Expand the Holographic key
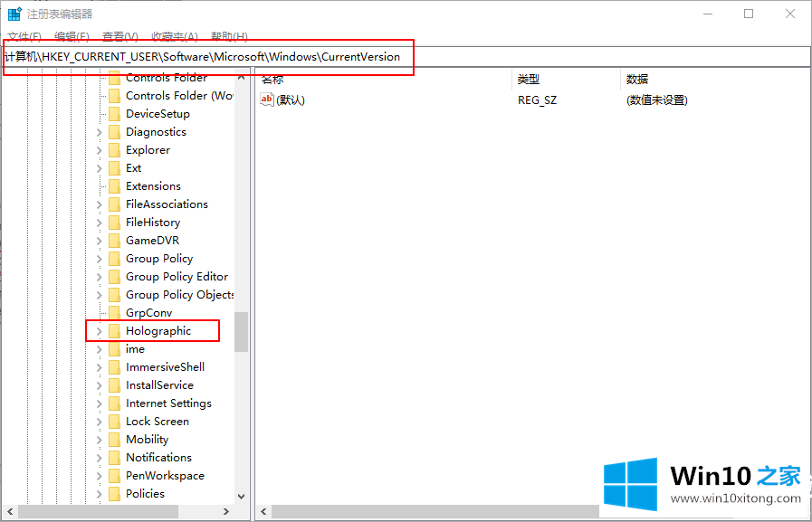Screen dimensions: 812x522 (99, 332)
